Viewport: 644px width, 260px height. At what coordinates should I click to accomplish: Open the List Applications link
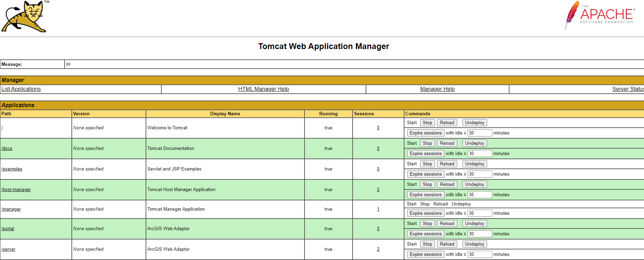[21, 89]
